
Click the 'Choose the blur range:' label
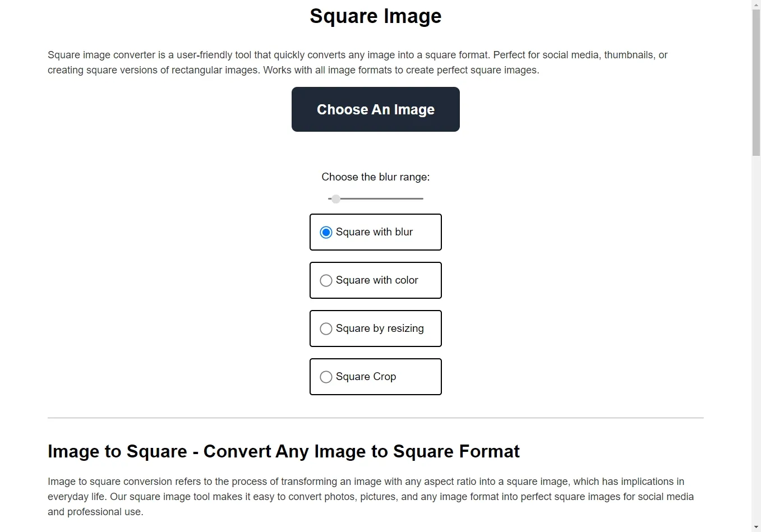click(x=376, y=177)
